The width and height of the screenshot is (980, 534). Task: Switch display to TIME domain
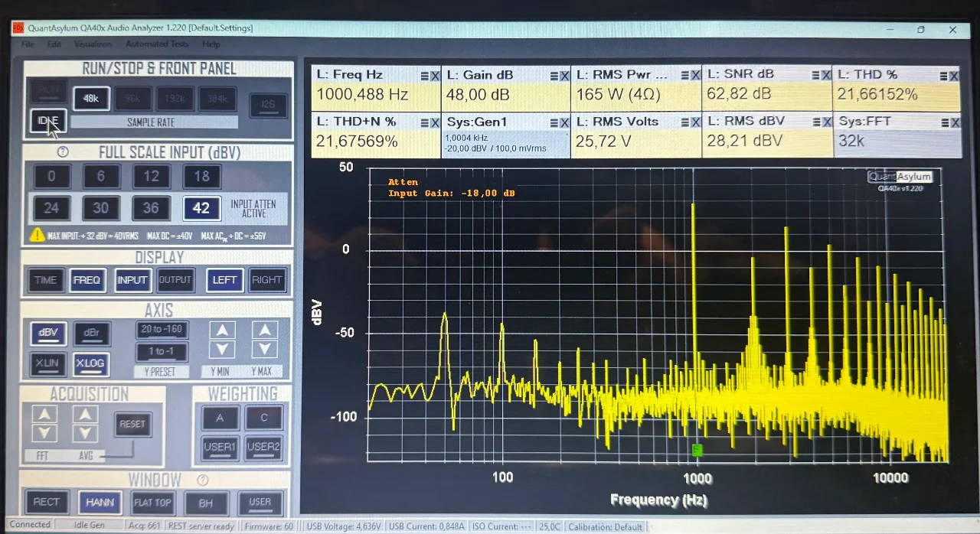[x=45, y=280]
